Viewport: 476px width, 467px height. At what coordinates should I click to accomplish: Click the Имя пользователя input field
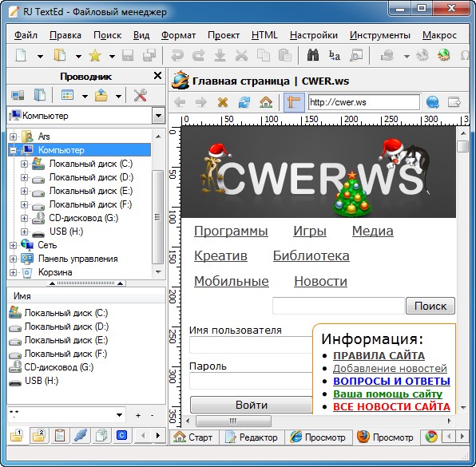pyautogui.click(x=251, y=345)
